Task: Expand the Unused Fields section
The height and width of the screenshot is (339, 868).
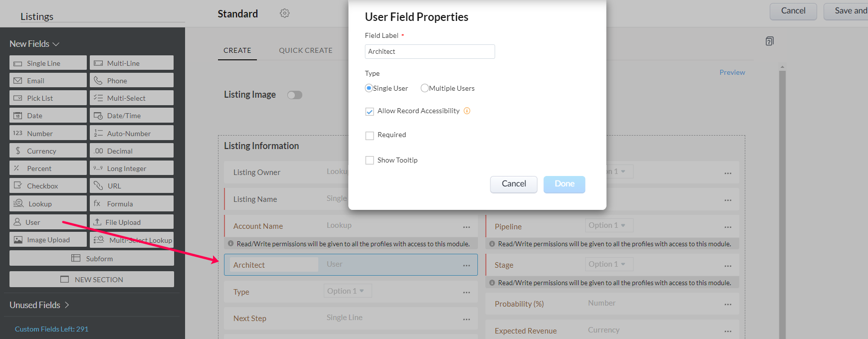Action: click(67, 305)
